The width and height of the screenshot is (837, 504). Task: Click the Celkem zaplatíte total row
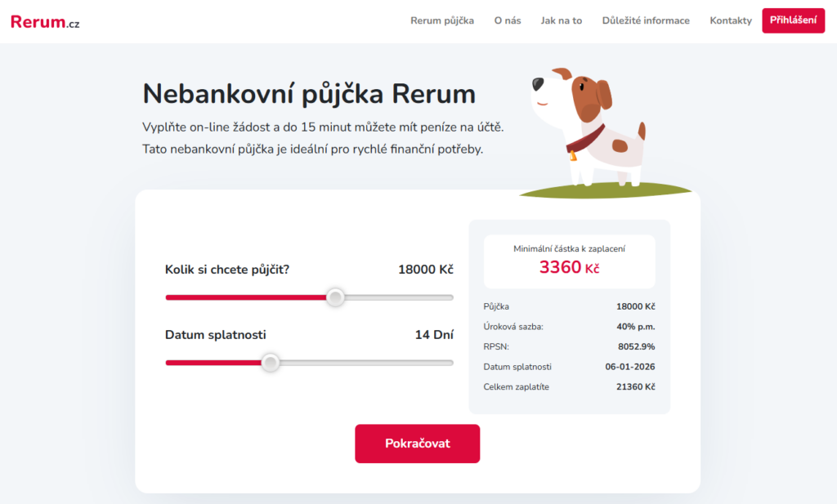[x=570, y=386]
